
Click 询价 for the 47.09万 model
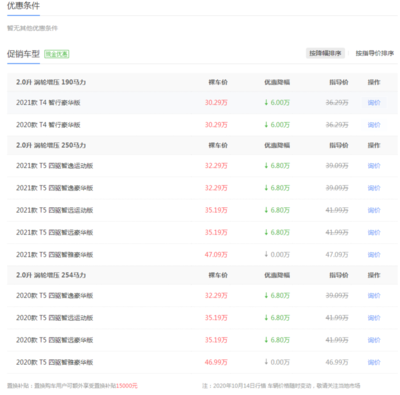pos(374,255)
